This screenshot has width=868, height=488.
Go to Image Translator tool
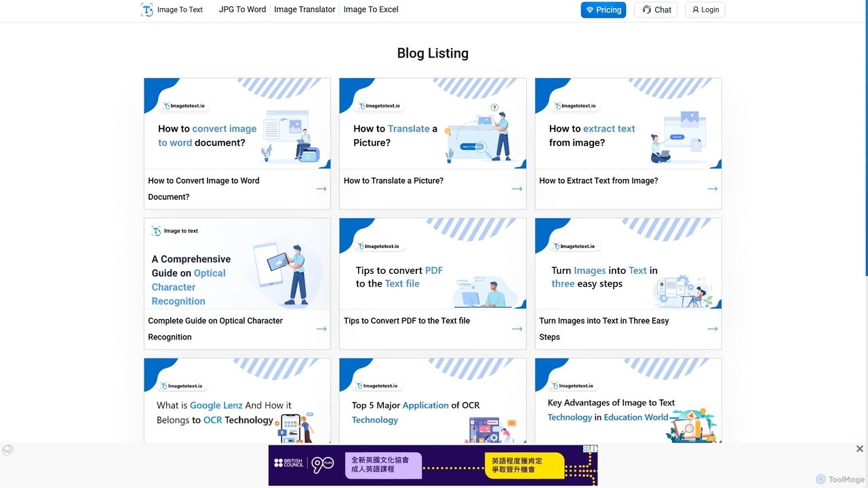(304, 9)
